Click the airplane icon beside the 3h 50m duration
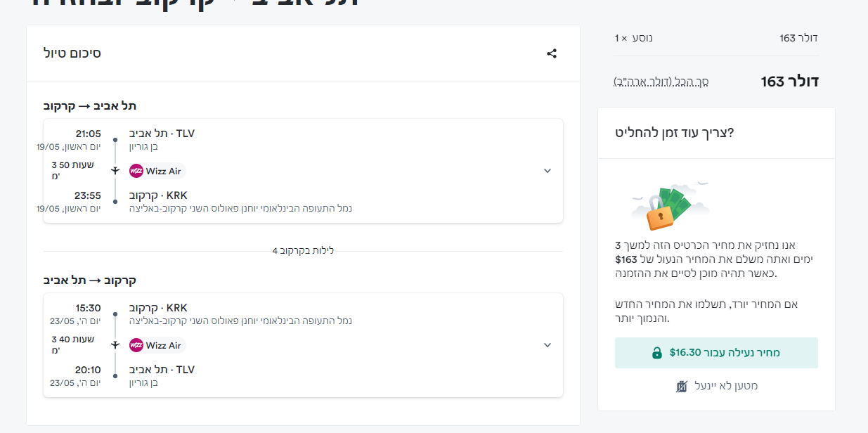868x433 pixels. point(115,171)
